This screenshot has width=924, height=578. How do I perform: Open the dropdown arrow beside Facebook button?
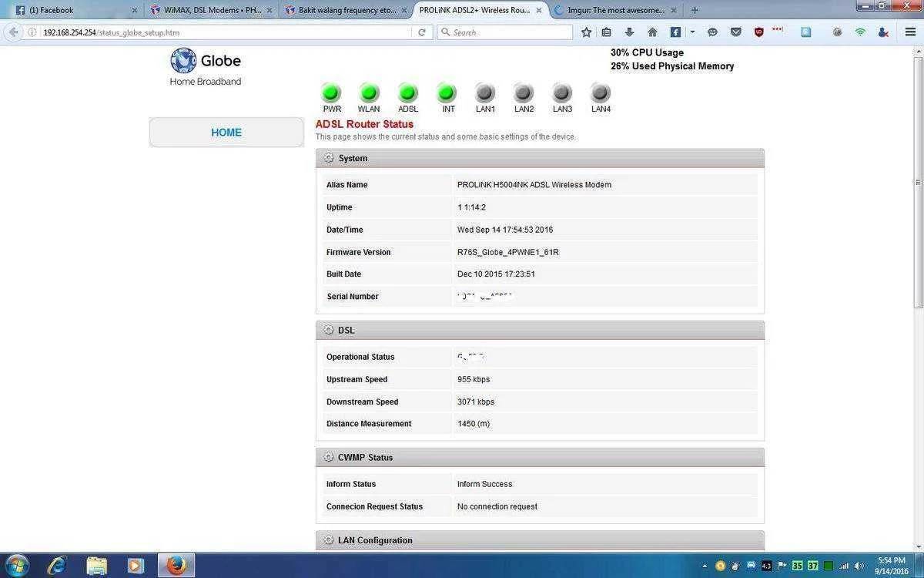click(x=692, y=32)
